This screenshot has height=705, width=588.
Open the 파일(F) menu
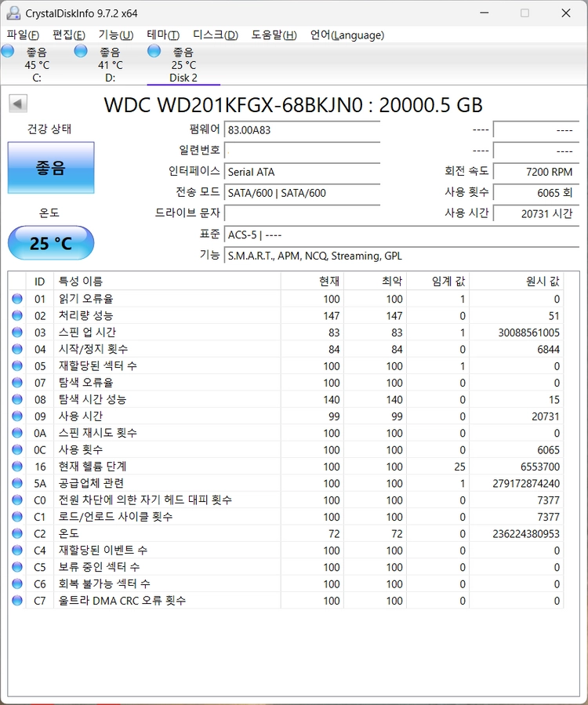pyautogui.click(x=23, y=35)
